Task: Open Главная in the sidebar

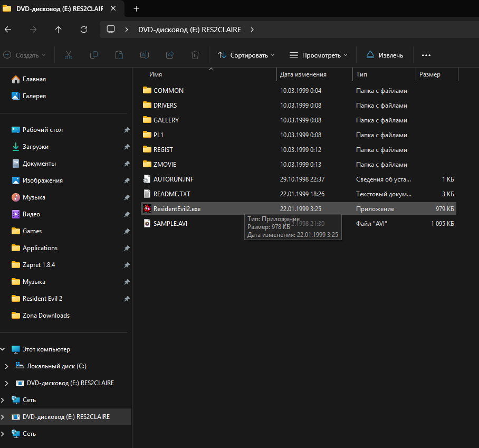Action: pyautogui.click(x=28, y=79)
